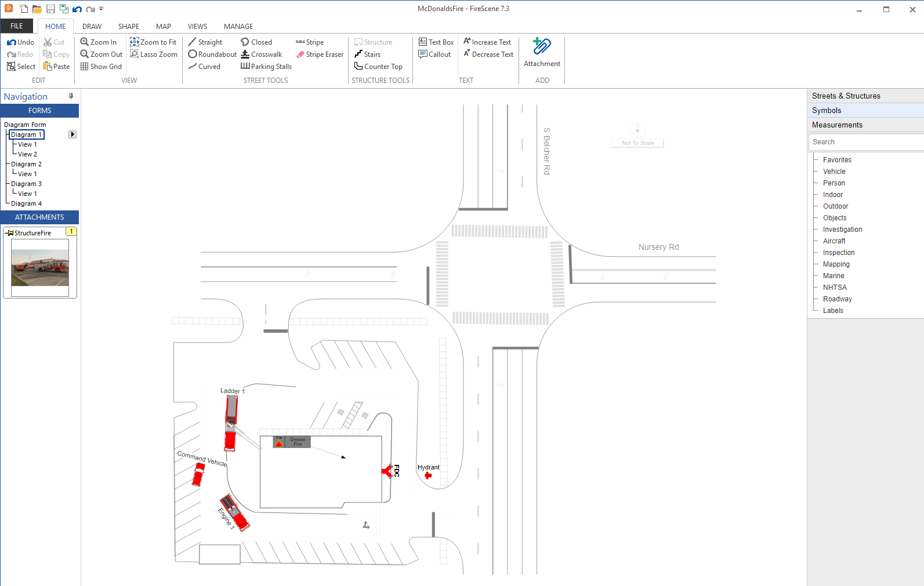Activate the Select tool
This screenshot has width=924, height=586.
[x=21, y=67]
